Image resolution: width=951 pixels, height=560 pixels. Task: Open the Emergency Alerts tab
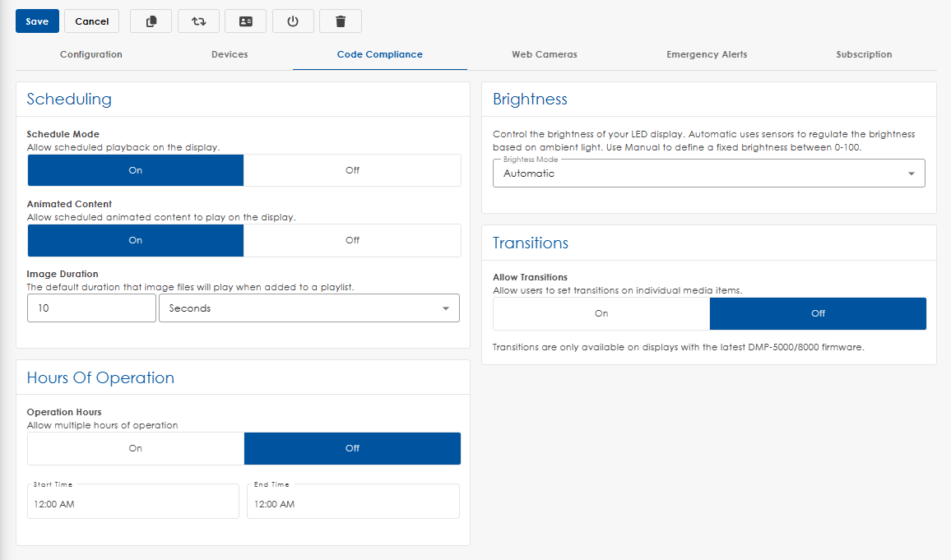[x=707, y=54]
